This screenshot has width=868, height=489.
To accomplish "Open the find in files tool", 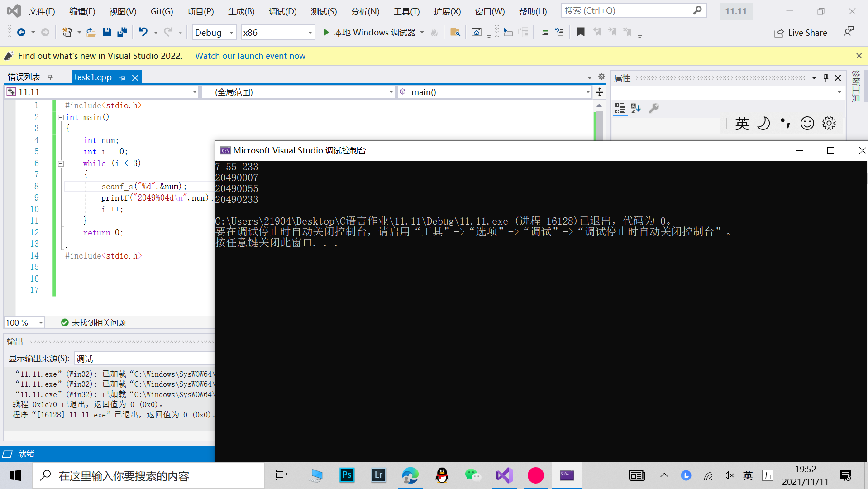I will 455,32.
